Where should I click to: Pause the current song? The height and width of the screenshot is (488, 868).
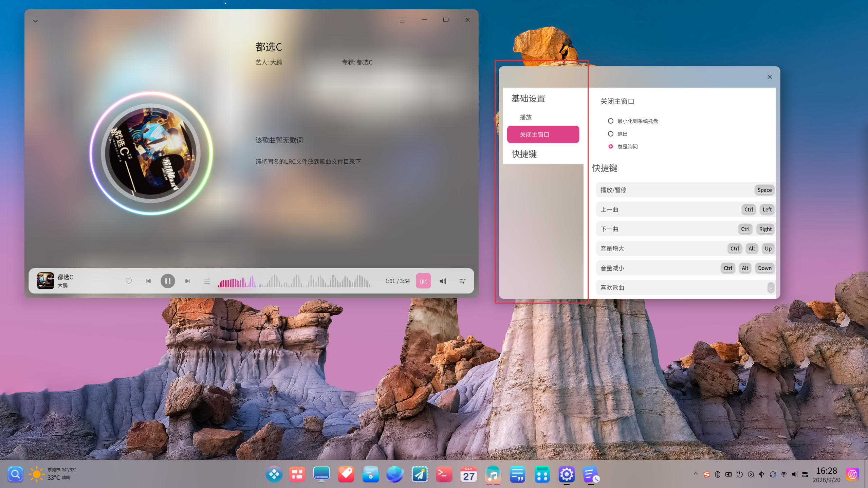(168, 281)
